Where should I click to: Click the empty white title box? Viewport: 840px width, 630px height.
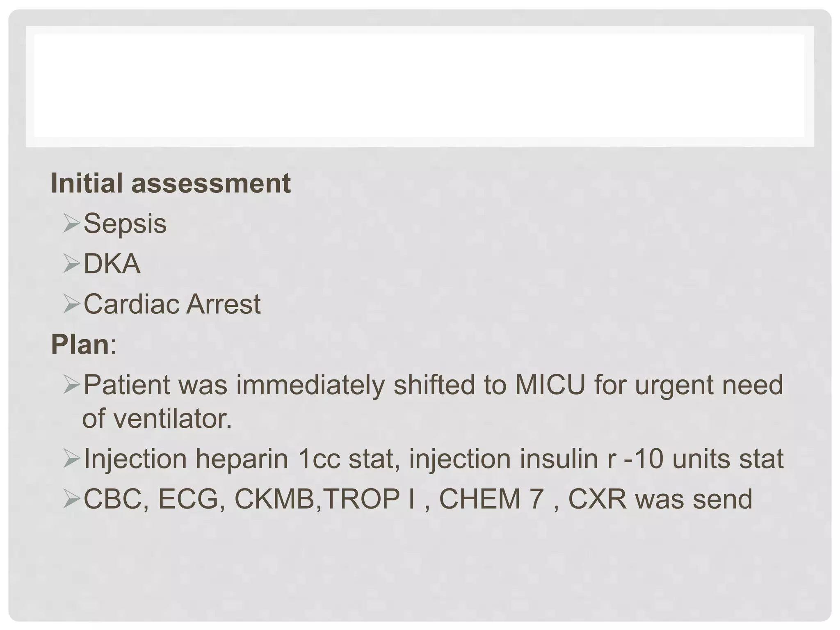[x=419, y=86]
